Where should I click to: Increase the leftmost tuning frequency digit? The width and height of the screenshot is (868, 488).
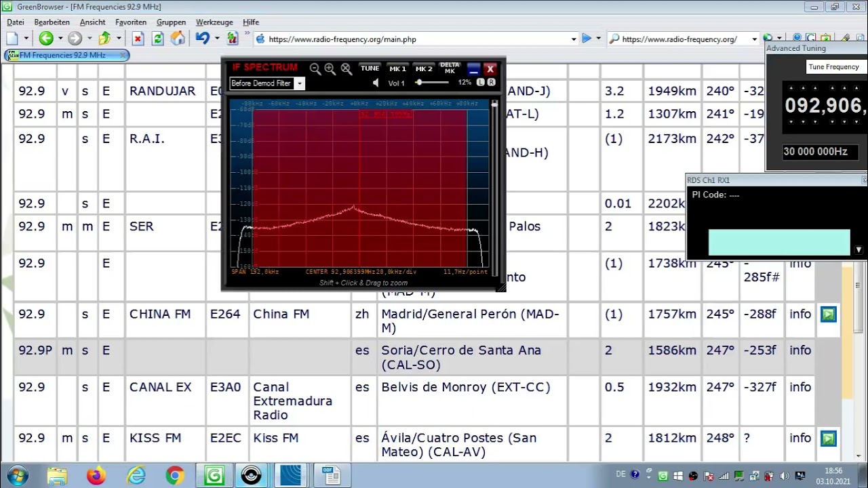791,88
